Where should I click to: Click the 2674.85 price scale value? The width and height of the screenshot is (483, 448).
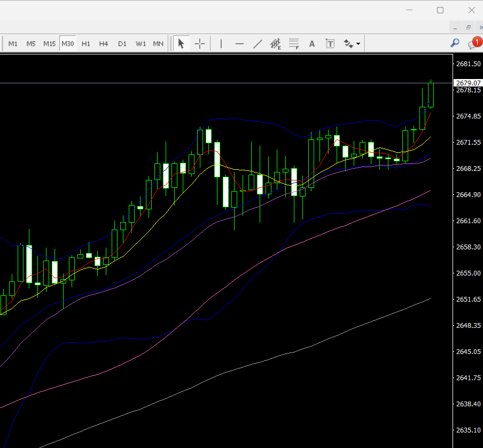468,116
